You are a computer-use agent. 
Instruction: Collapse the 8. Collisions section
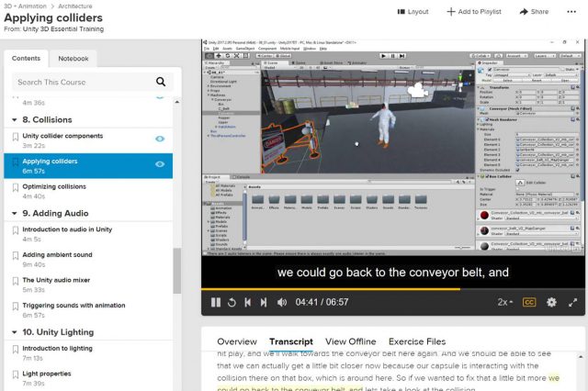click(15, 120)
